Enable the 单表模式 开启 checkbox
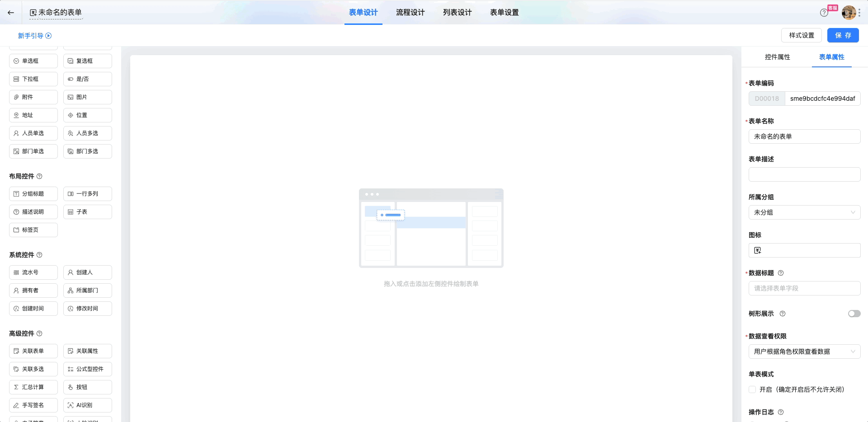The height and width of the screenshot is (422, 868). pyautogui.click(x=752, y=389)
